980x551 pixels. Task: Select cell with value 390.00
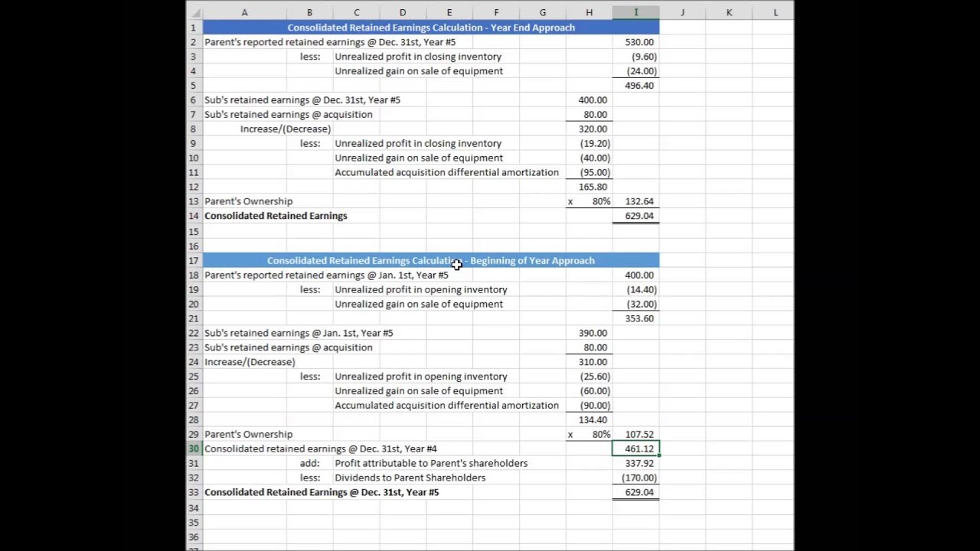coord(589,333)
